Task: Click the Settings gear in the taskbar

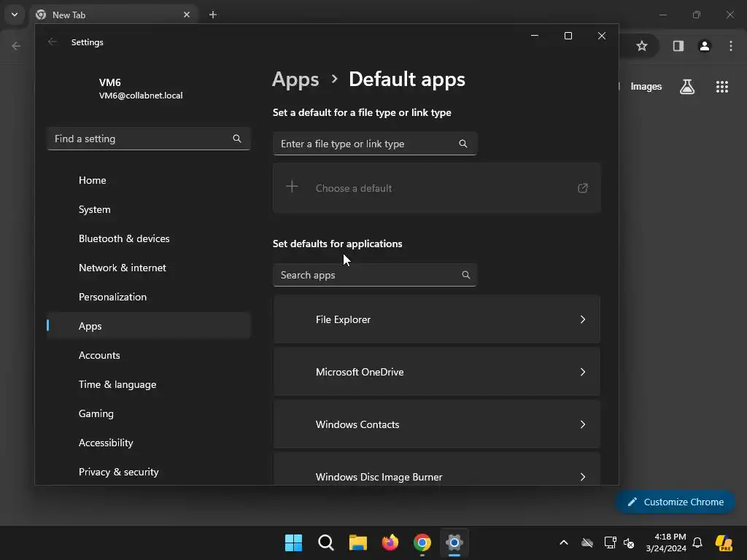Action: click(454, 542)
